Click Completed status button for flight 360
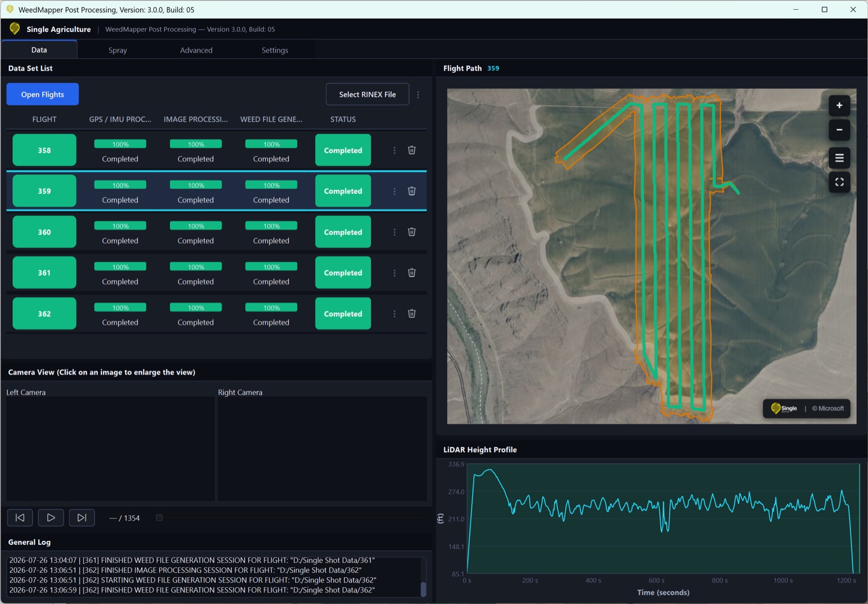This screenshot has height=604, width=868. click(343, 232)
